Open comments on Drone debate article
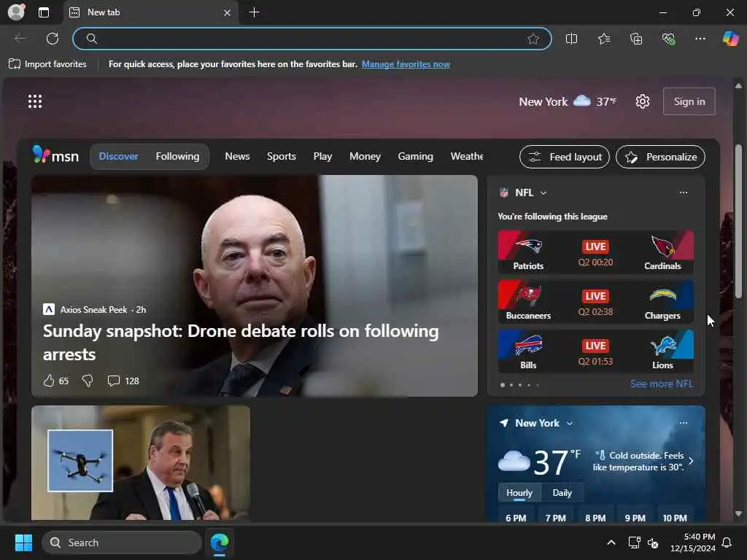 pos(123,381)
